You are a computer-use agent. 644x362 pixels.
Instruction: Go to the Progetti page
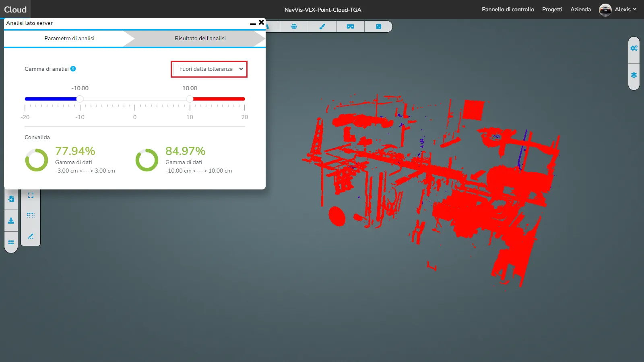(552, 10)
